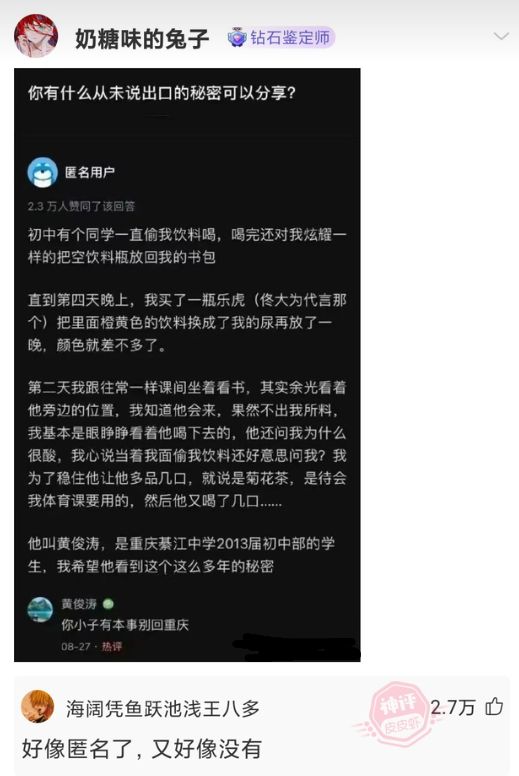Tap the comment text 好像匿名了，又好像没有
The height and width of the screenshot is (776, 519).
click(142, 749)
